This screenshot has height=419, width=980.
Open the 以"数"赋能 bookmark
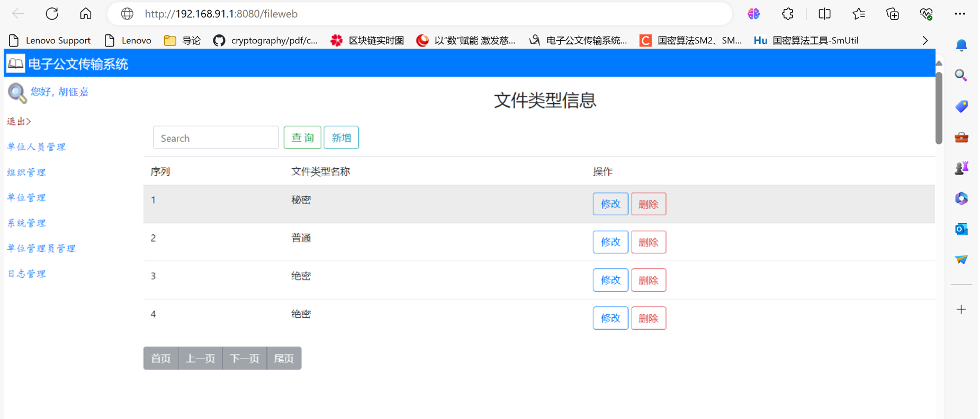(466, 40)
